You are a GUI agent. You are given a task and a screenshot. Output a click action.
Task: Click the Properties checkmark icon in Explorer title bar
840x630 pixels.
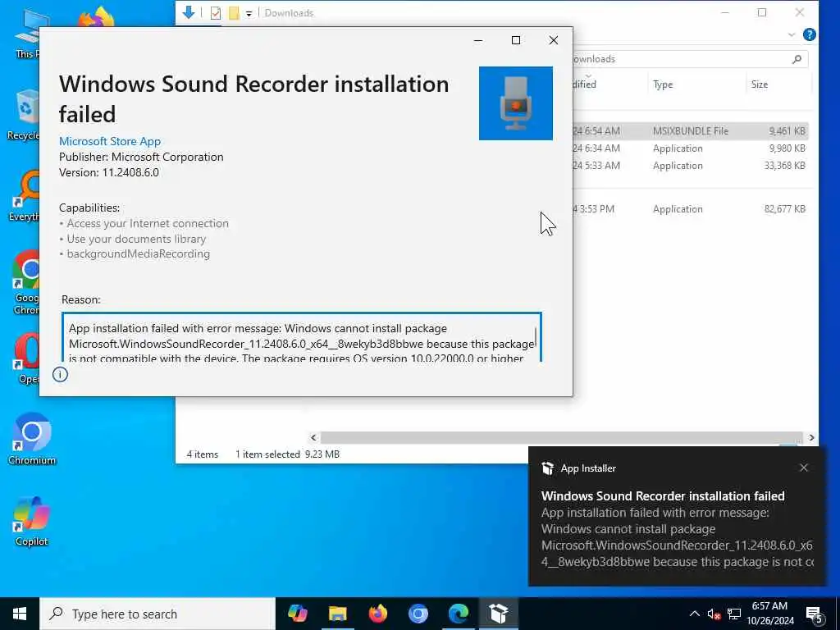(x=216, y=12)
